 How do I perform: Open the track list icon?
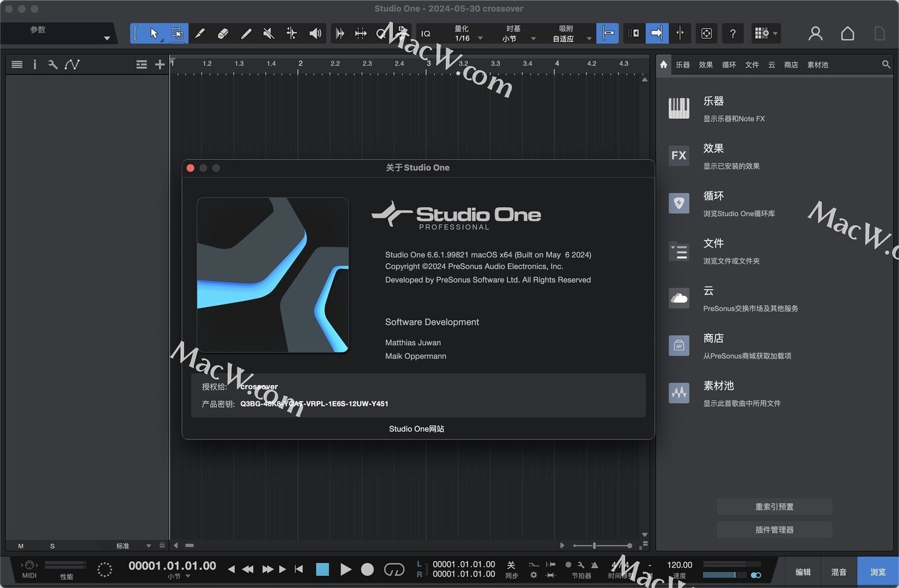coord(17,64)
